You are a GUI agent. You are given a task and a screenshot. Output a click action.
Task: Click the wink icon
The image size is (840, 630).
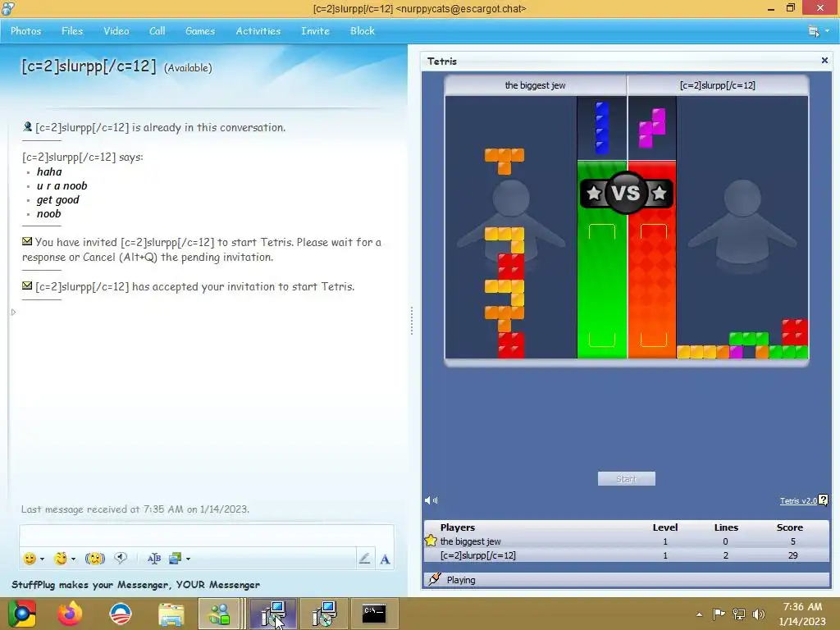pos(61,559)
